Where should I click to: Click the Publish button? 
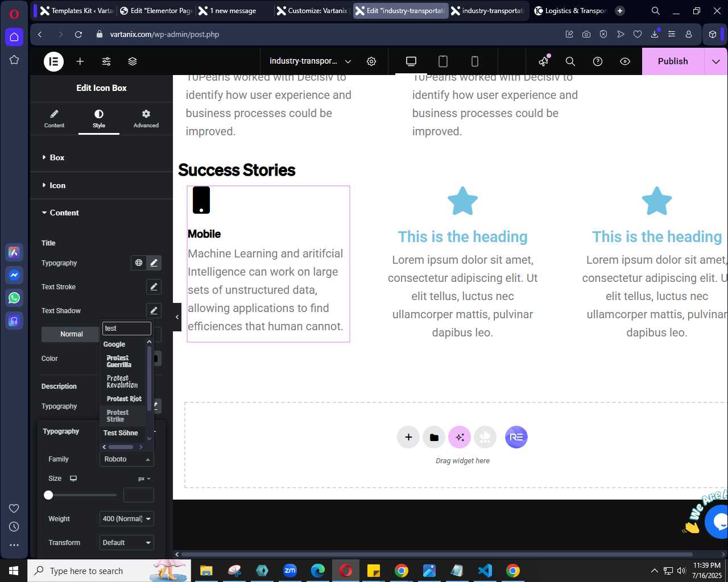(x=673, y=61)
